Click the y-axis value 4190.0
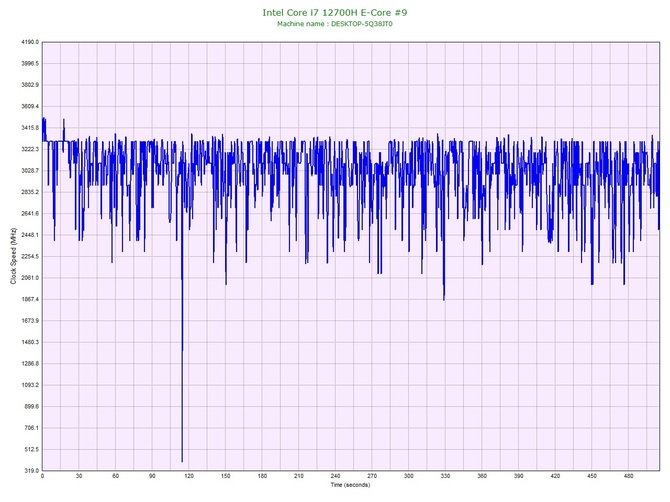 30,42
